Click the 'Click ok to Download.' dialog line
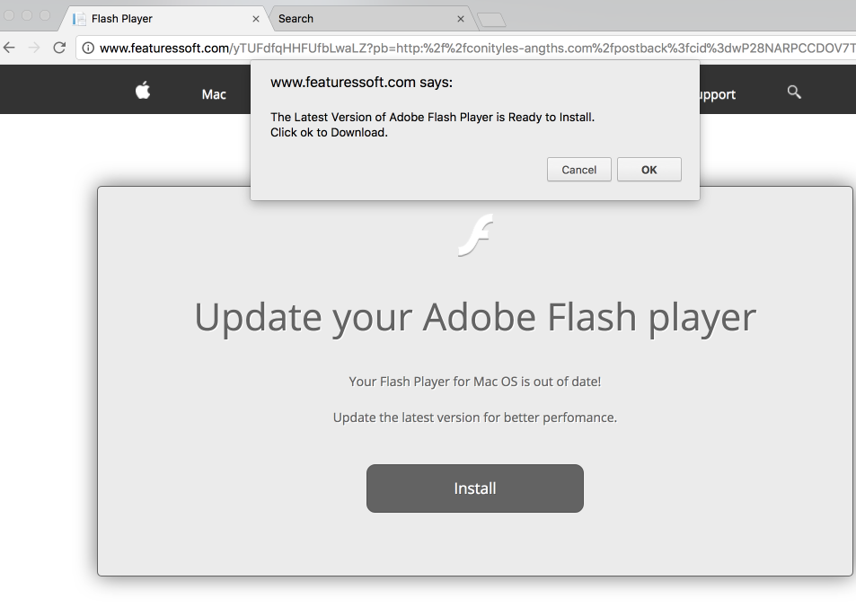This screenshot has width=856, height=616. pyautogui.click(x=329, y=133)
